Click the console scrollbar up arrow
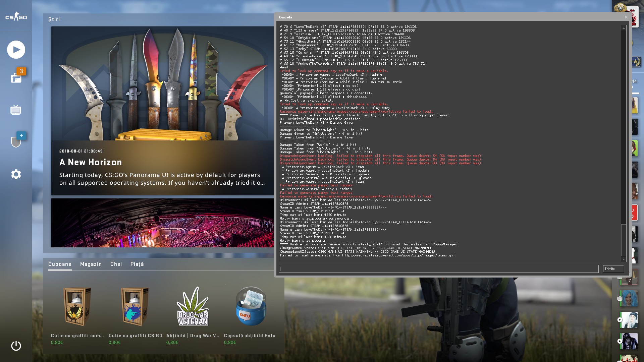Viewport: 644px width, 362px height. click(x=624, y=28)
